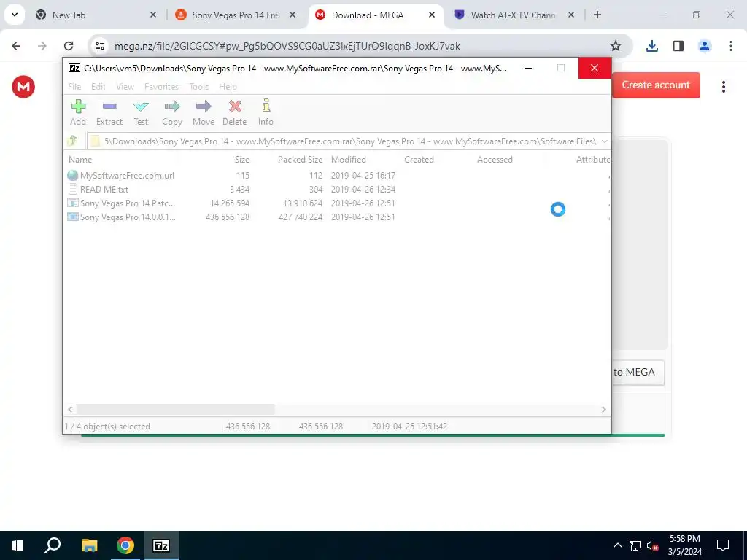
Task: Click the Add toolbar icon in 7-Zip
Action: point(78,113)
